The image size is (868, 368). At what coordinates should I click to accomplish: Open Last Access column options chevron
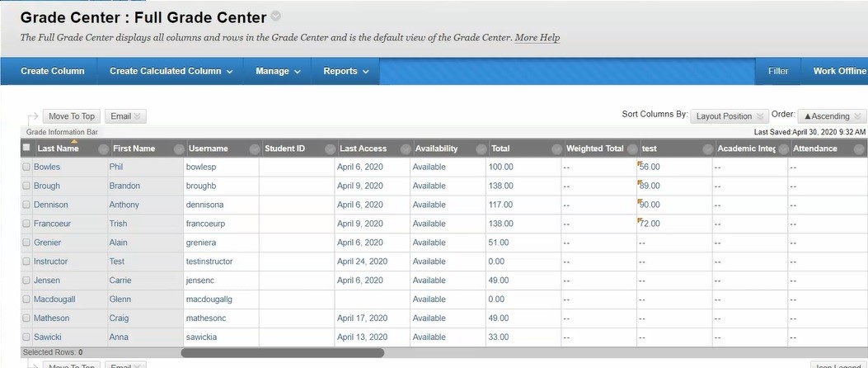point(406,149)
